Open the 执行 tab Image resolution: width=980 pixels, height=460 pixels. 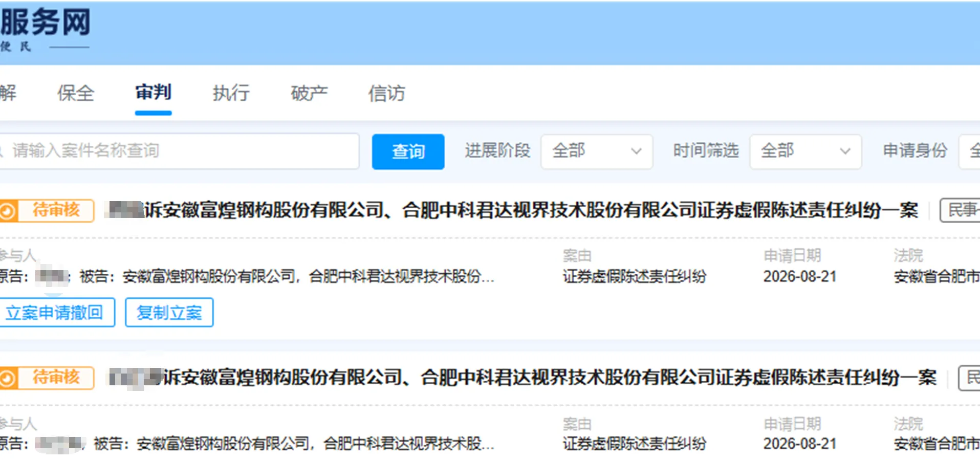[231, 93]
